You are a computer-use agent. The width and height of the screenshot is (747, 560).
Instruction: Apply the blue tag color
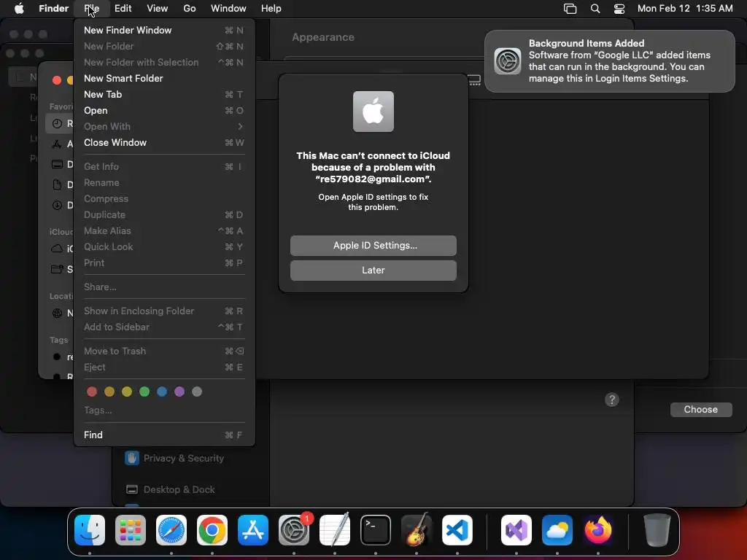(162, 392)
